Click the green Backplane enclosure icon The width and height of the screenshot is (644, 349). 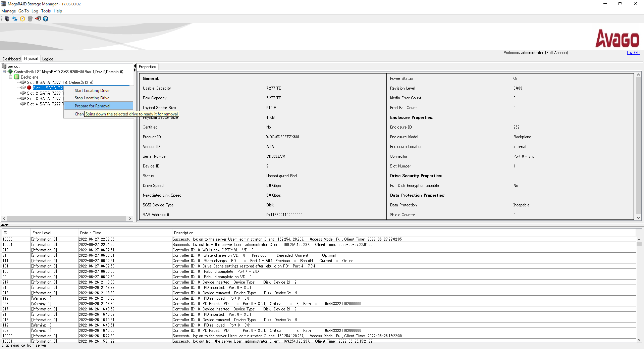[17, 77]
